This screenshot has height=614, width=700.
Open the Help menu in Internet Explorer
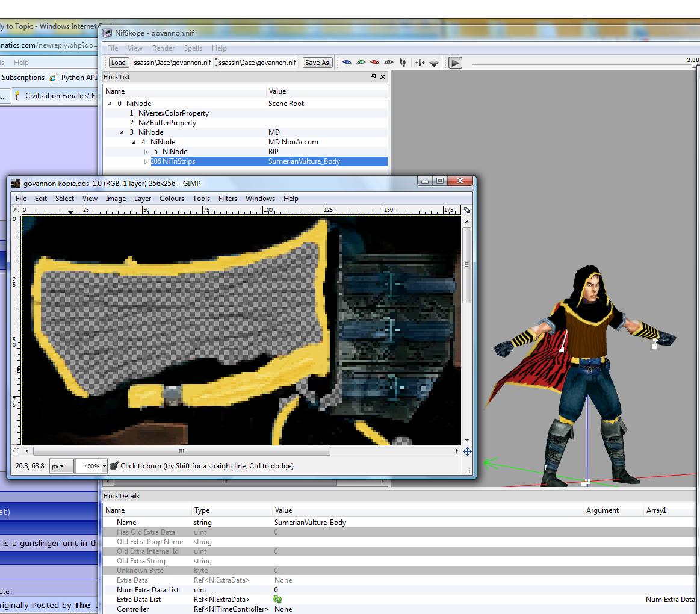21,63
